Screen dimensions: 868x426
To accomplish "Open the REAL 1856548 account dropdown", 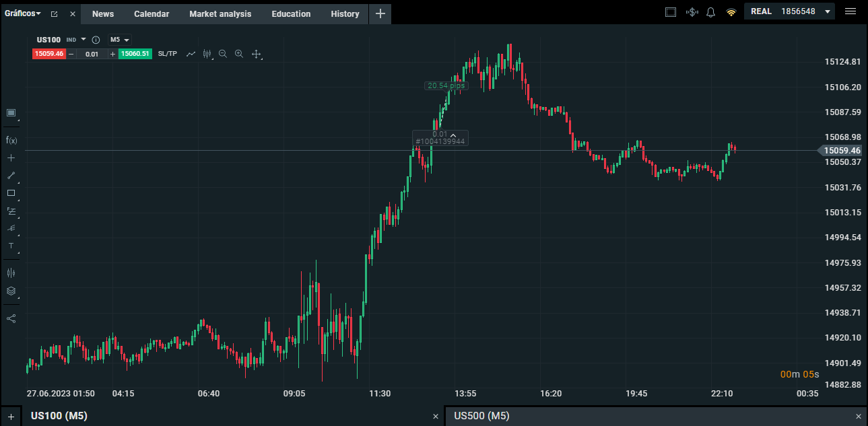I will [789, 11].
